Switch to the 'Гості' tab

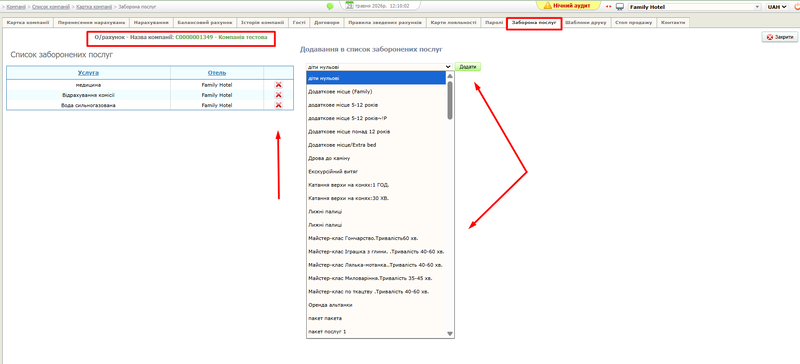point(299,22)
